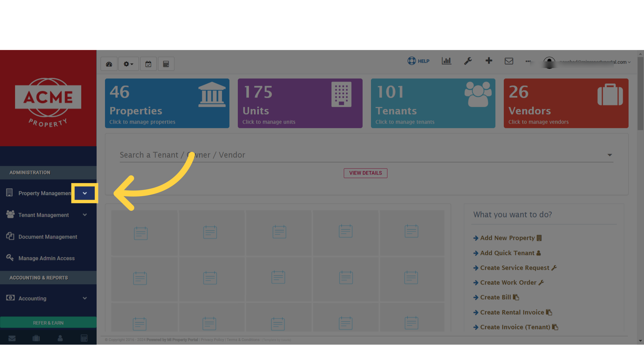Open the 26 Vendors card
This screenshot has width=644, height=362.
coord(566,103)
